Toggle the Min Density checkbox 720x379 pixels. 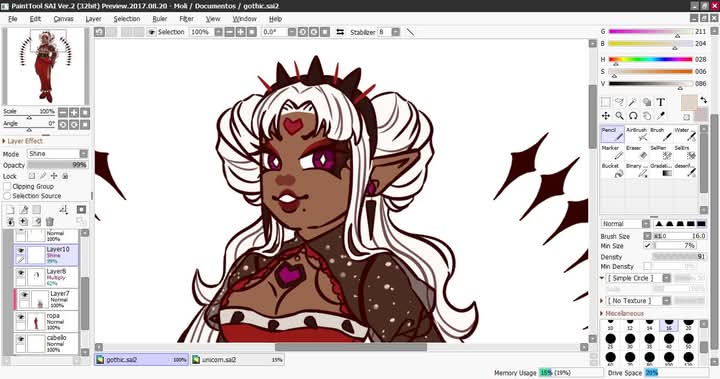tap(647, 266)
